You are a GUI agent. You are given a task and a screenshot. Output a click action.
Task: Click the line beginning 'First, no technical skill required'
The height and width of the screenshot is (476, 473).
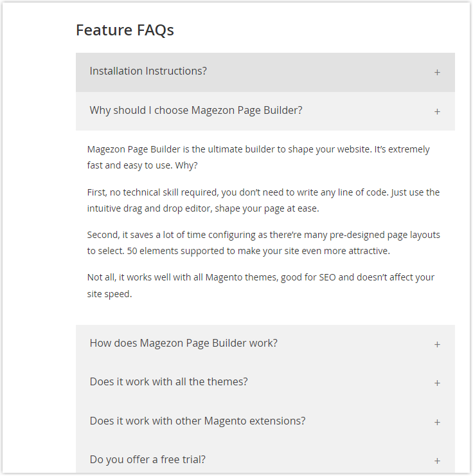263,192
